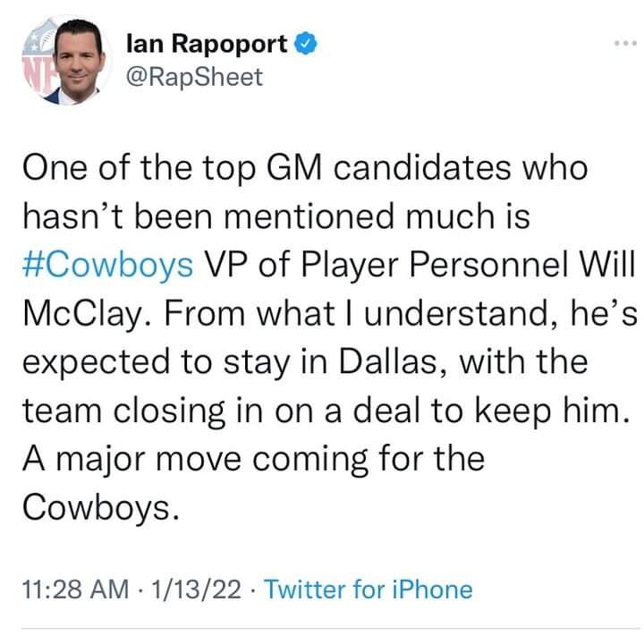Click the Twitter for iPhone source link
Image resolution: width=644 pixels, height=644 pixels.
[369, 589]
